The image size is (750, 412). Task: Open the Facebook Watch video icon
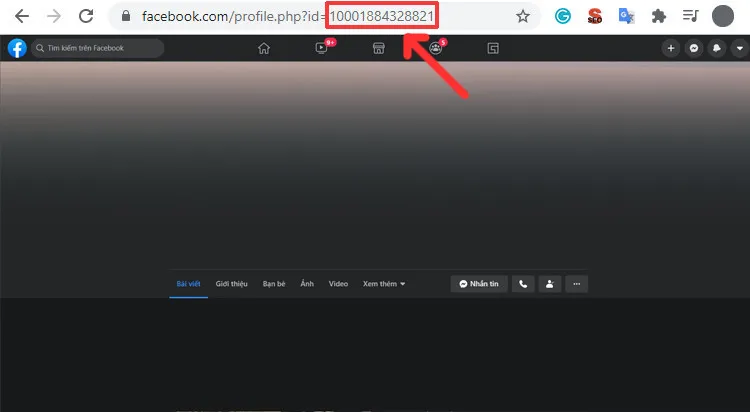322,48
